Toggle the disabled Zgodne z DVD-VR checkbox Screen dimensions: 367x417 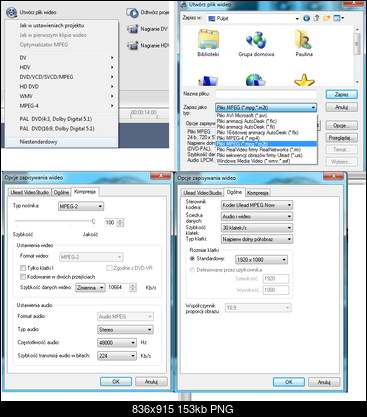tap(109, 268)
